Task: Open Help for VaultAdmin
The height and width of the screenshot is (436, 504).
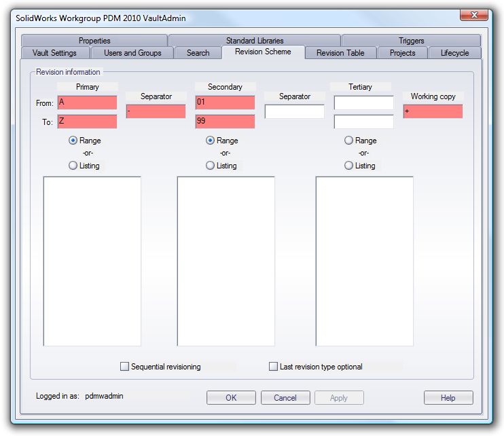Action: coord(448,397)
